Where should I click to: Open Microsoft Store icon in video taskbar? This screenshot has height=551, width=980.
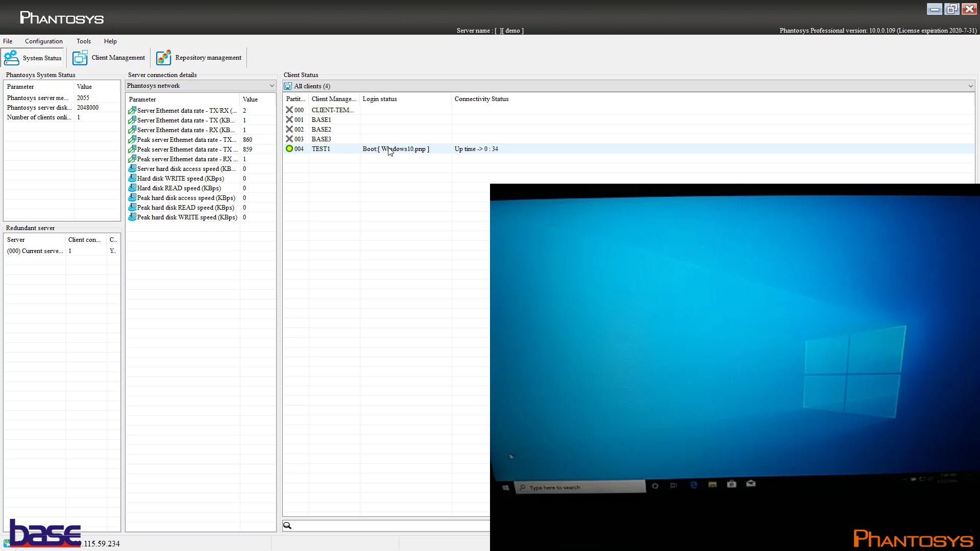[731, 484]
